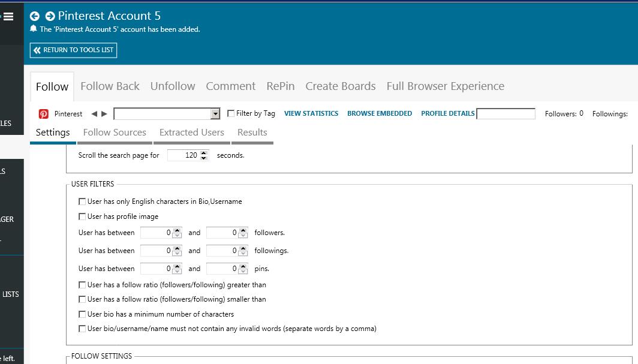Click the field beside Profile Details
Viewport: 638px width, 364px height.
[505, 114]
